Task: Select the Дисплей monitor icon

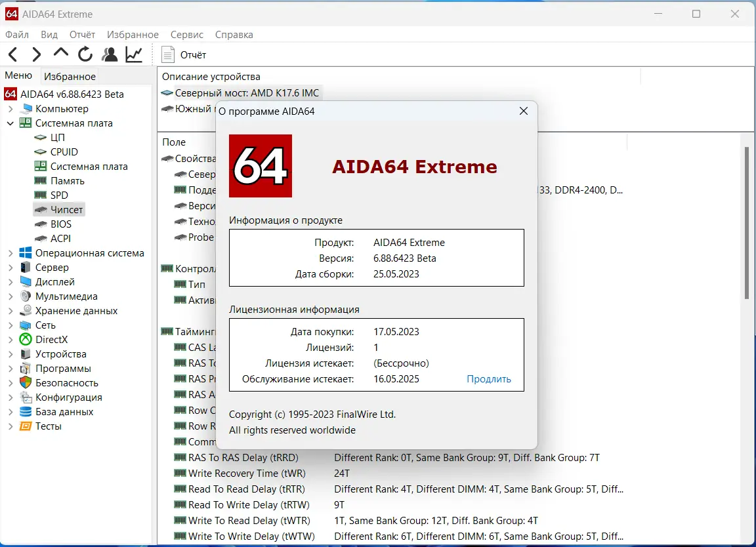Action: pyautogui.click(x=26, y=281)
